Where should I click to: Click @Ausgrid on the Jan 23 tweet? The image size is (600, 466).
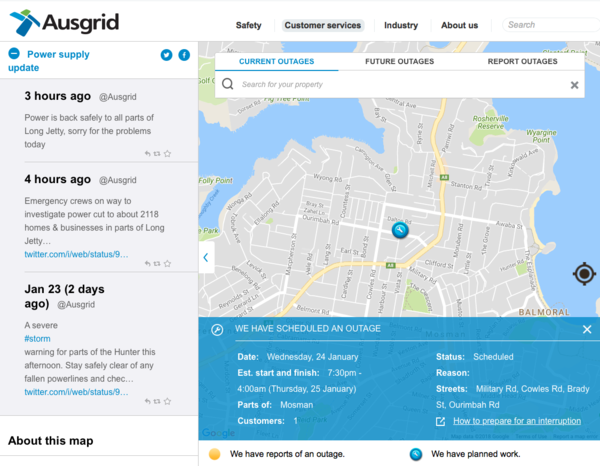76,305
